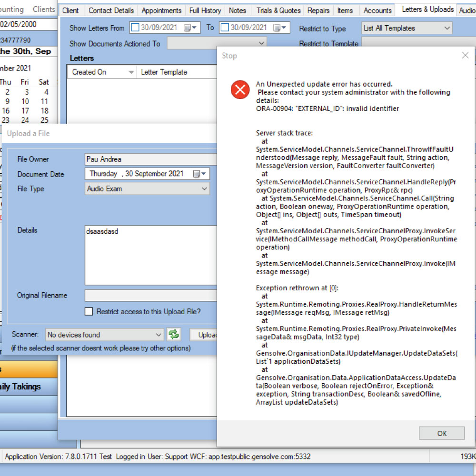The width and height of the screenshot is (476, 476).
Task: Click the Original Filename field
Action: click(x=151, y=296)
